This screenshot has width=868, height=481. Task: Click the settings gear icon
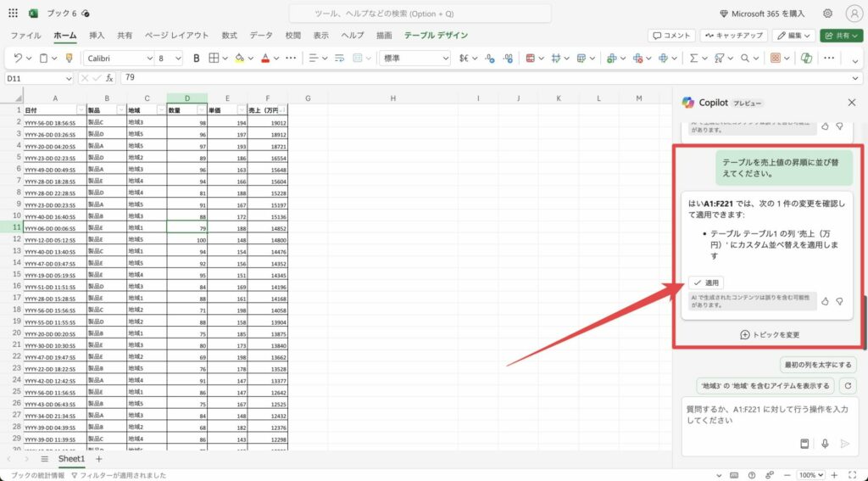click(x=827, y=14)
